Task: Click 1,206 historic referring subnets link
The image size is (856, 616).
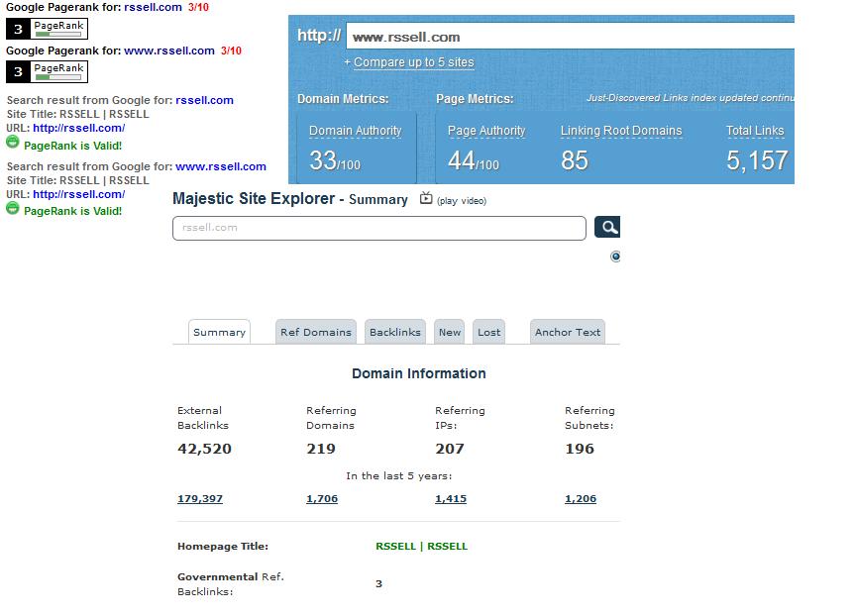Action: 581,499
